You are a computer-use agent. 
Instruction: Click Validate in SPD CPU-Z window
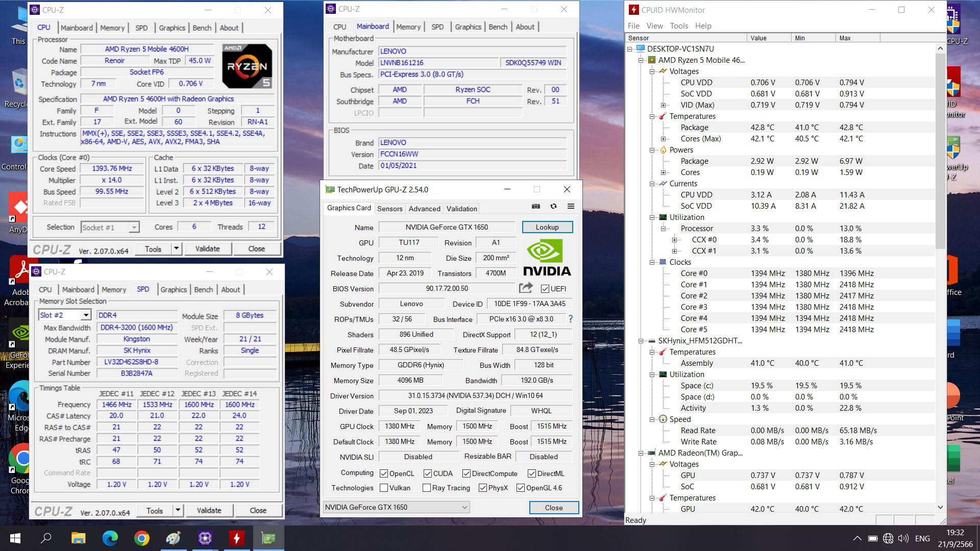tap(209, 510)
